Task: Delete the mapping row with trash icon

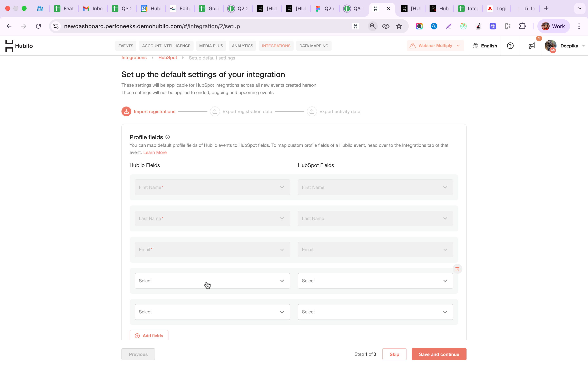Action: 457,269
